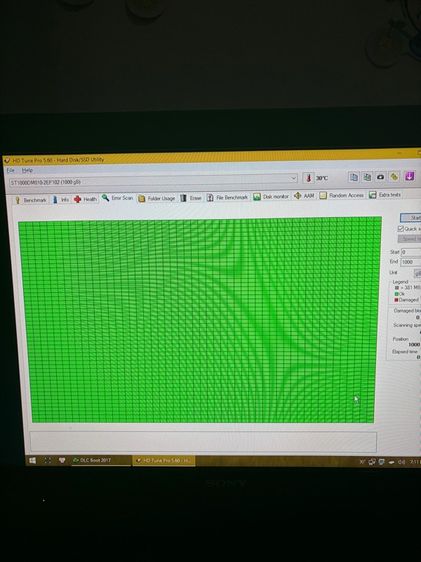Image resolution: width=421 pixels, height=562 pixels.
Task: Click the purple download arrow icon
Action: [410, 176]
